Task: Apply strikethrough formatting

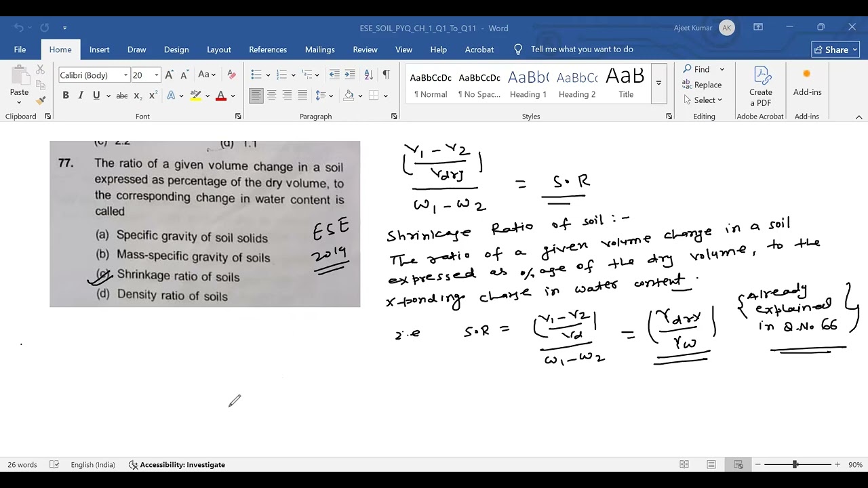Action: coord(121,96)
